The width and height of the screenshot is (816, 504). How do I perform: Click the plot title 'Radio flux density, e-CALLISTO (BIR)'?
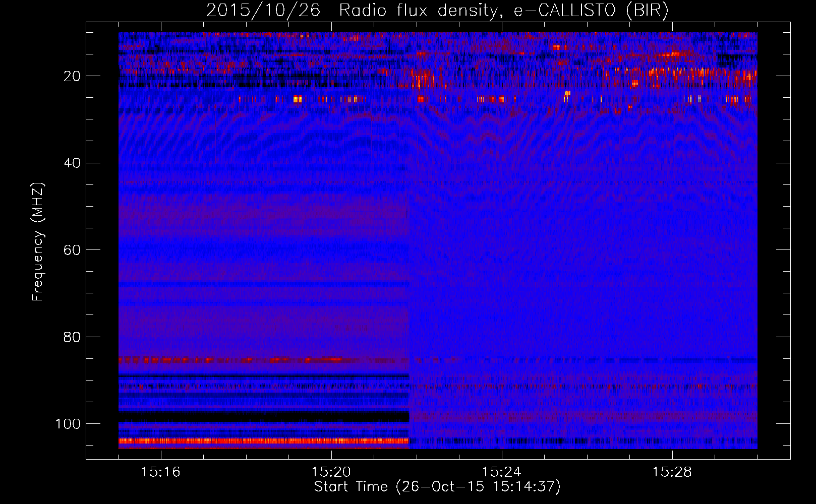tap(503, 11)
